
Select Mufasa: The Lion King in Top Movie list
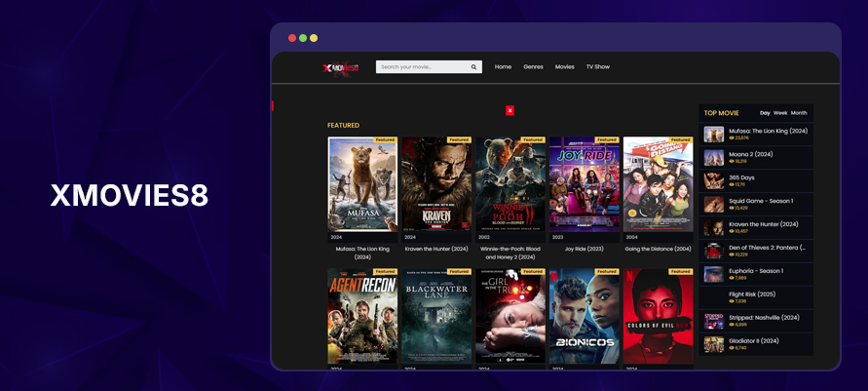click(x=756, y=134)
